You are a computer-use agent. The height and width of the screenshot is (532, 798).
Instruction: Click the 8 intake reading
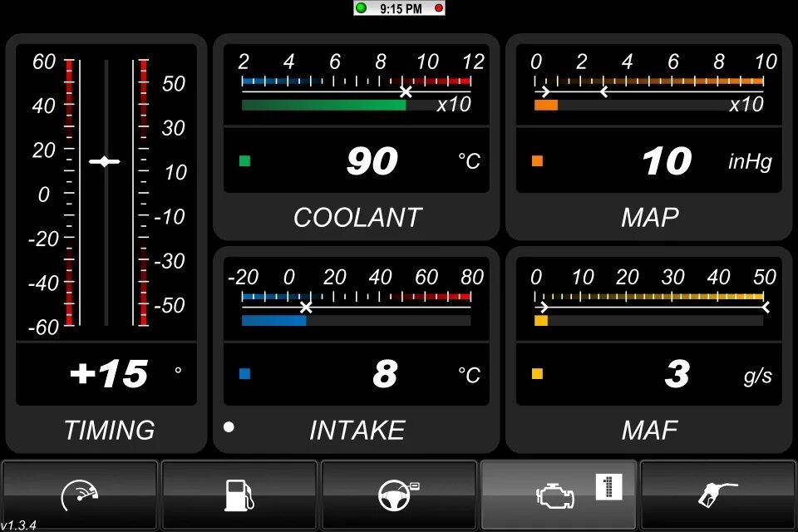coord(385,374)
